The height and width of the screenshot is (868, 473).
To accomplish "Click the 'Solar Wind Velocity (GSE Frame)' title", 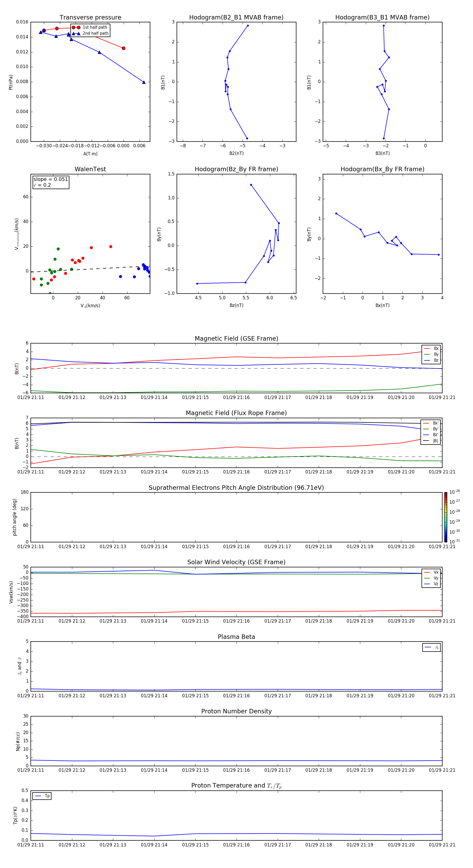I will (x=236, y=562).
